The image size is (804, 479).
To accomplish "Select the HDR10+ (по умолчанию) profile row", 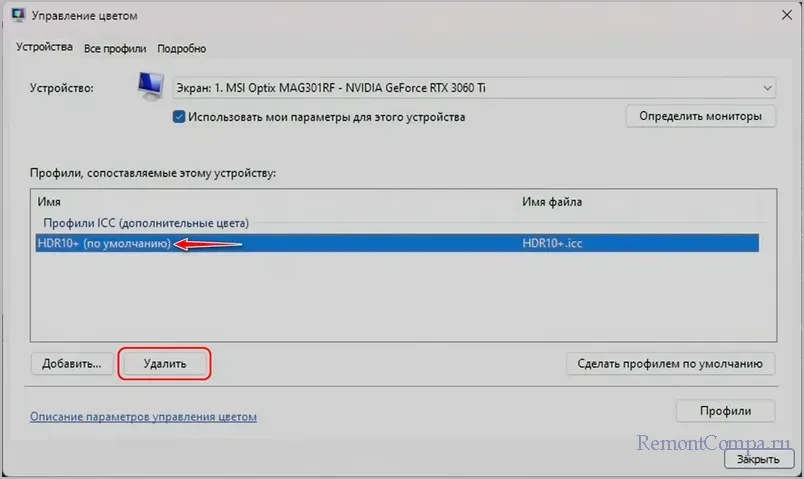I will [397, 243].
